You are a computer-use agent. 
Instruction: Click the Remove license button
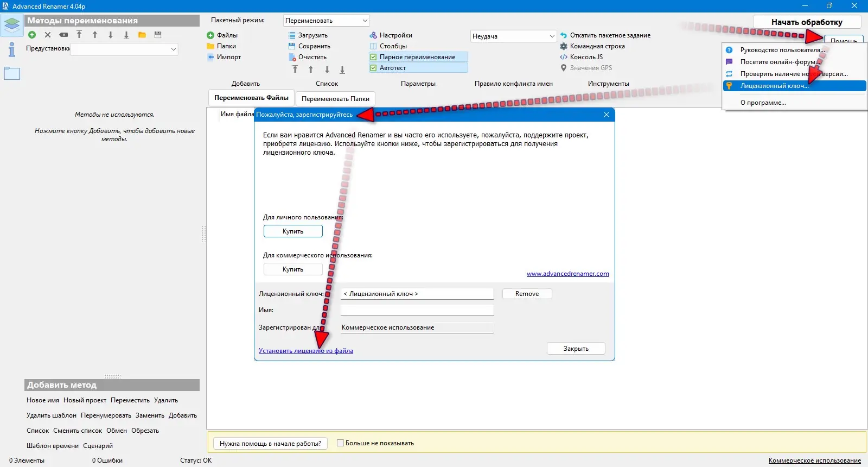(527, 294)
